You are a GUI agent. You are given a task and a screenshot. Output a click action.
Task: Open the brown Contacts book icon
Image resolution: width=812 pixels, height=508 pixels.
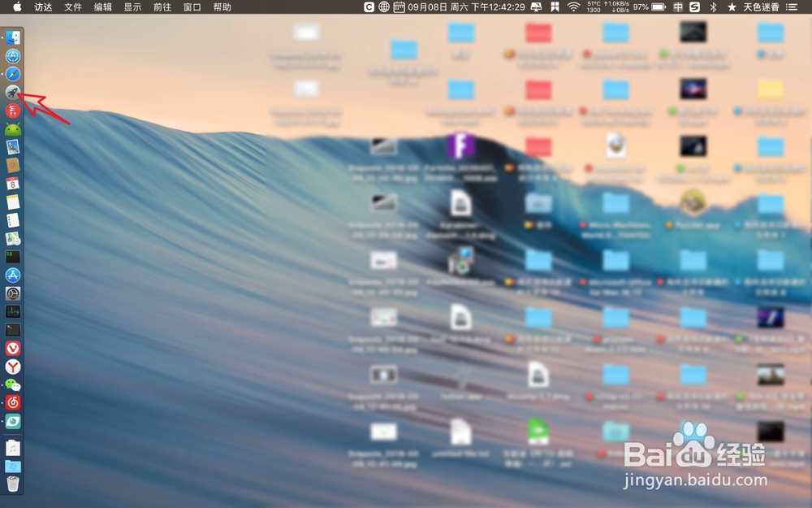(x=13, y=165)
